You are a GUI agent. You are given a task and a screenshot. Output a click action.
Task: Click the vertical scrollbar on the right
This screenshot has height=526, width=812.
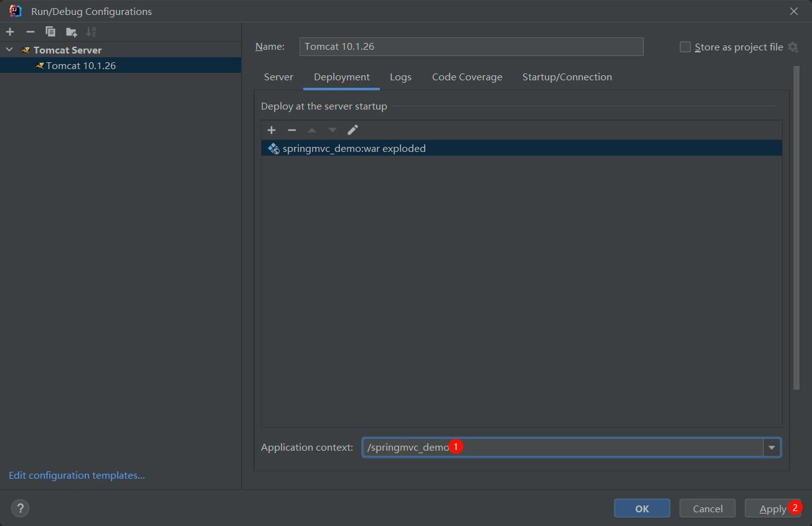pyautogui.click(x=796, y=228)
